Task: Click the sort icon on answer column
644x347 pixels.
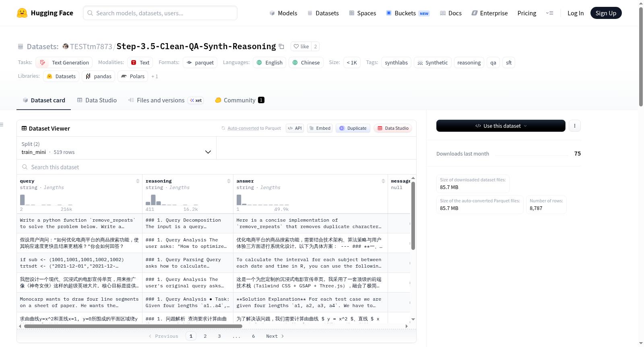Action: tap(383, 181)
